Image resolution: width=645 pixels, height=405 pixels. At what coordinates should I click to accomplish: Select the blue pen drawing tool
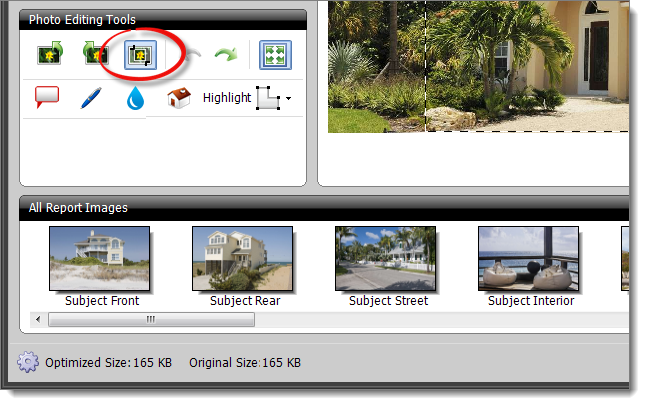click(x=91, y=98)
